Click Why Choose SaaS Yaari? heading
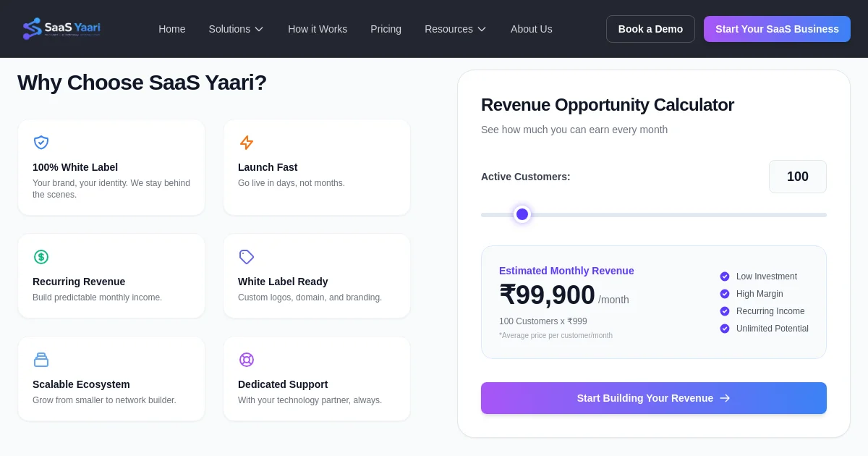The width and height of the screenshot is (868, 456). [142, 83]
